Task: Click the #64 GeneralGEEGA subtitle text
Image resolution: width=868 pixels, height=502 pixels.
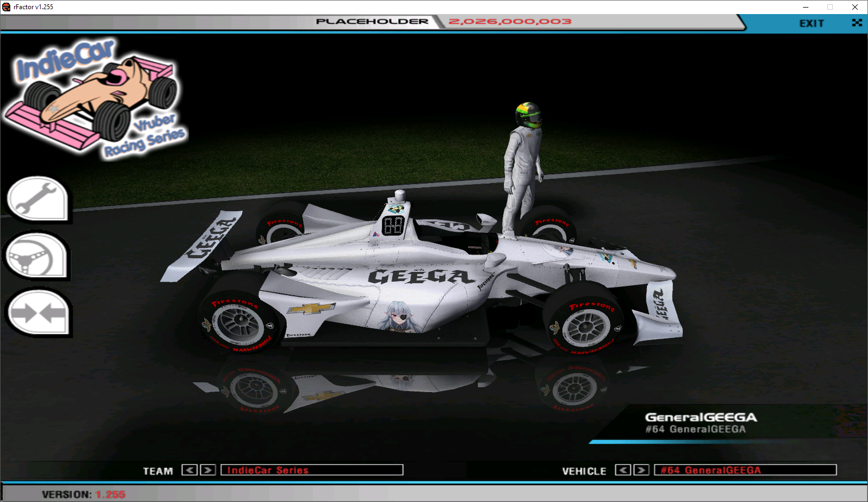Action: [x=695, y=429]
